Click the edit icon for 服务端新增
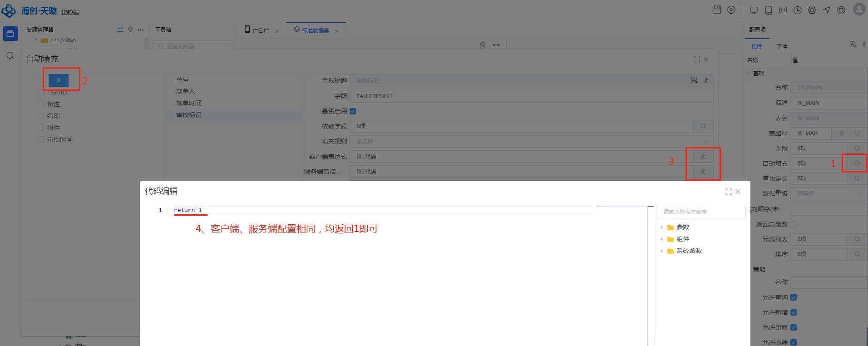The image size is (868, 346). [x=703, y=172]
